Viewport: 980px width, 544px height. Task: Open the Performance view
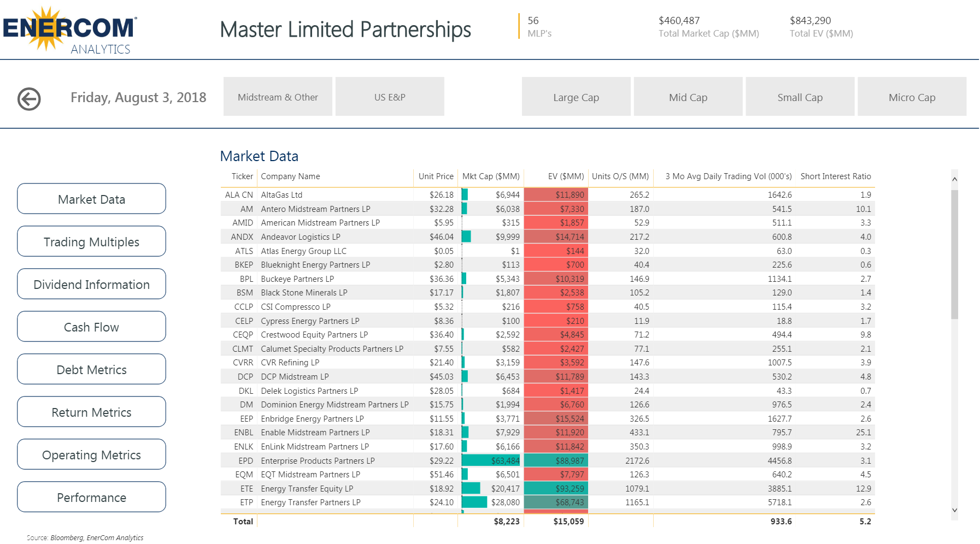[91, 497]
